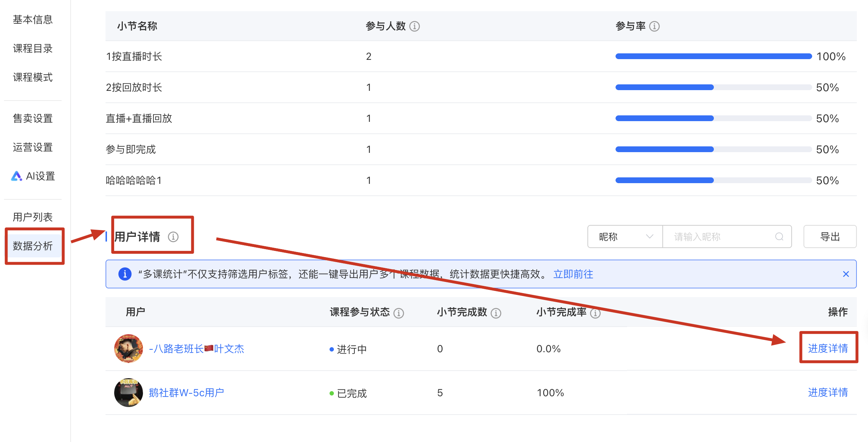
Task: Click info icon next to 小节完成数
Action: pyautogui.click(x=496, y=313)
